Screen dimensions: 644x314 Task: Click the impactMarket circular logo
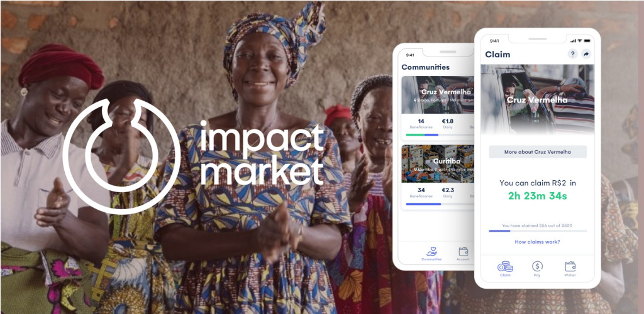pos(121,156)
